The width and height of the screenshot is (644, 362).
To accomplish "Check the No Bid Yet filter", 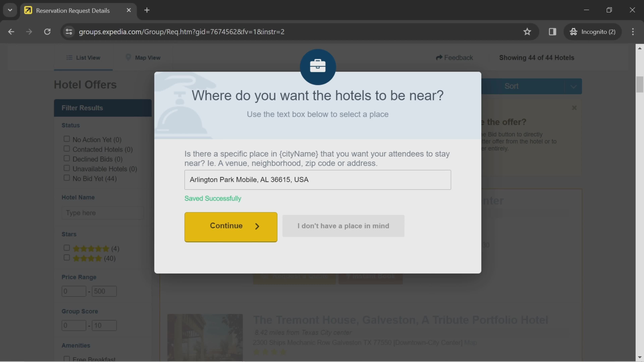I will pyautogui.click(x=67, y=178).
